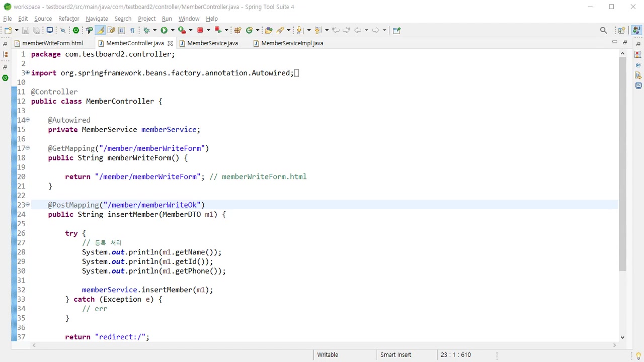Toggle Show Whitespace Characters pilcrow button
This screenshot has width=644, height=362.
click(132, 30)
